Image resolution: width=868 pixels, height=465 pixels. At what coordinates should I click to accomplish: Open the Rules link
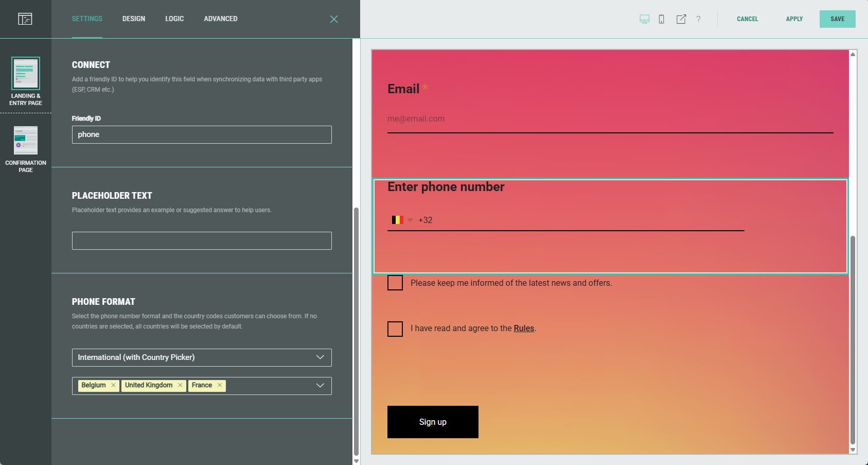pos(524,329)
